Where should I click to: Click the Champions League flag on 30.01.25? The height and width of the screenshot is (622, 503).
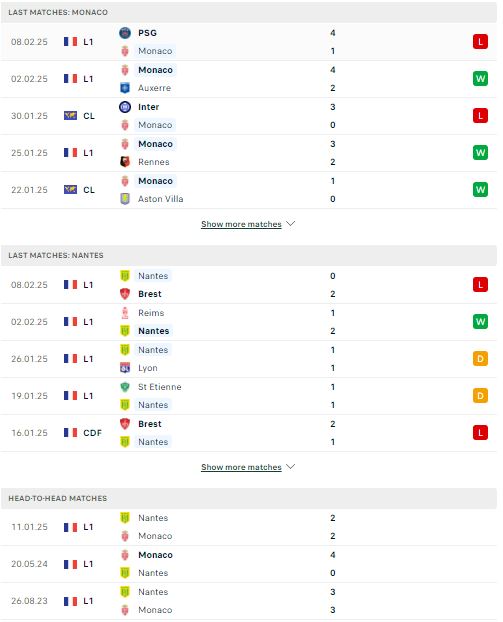[71, 116]
